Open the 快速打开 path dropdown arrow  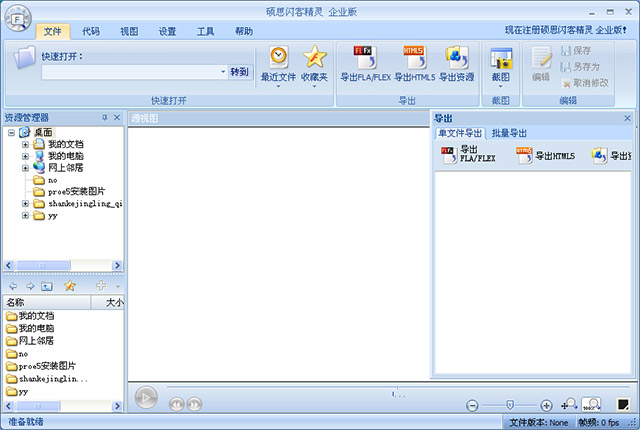pyautogui.click(x=223, y=72)
